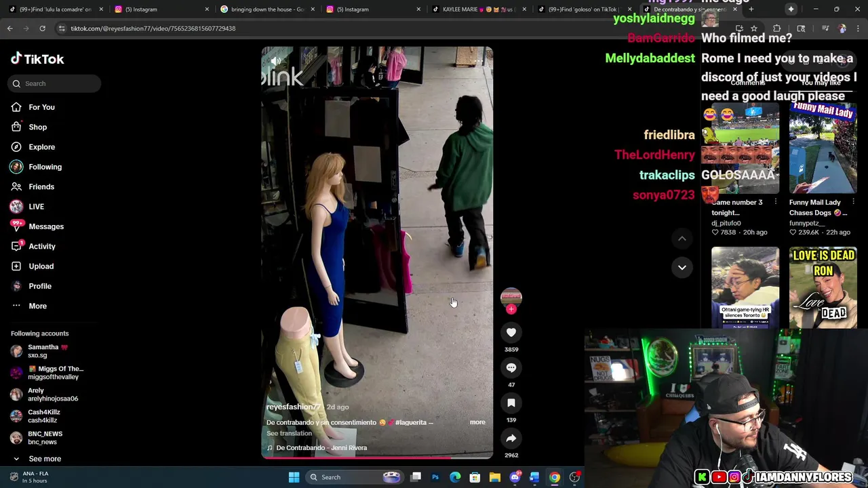The height and width of the screenshot is (488, 868).
Task: Open Microsoft Edge from taskbar
Action: pos(455,477)
